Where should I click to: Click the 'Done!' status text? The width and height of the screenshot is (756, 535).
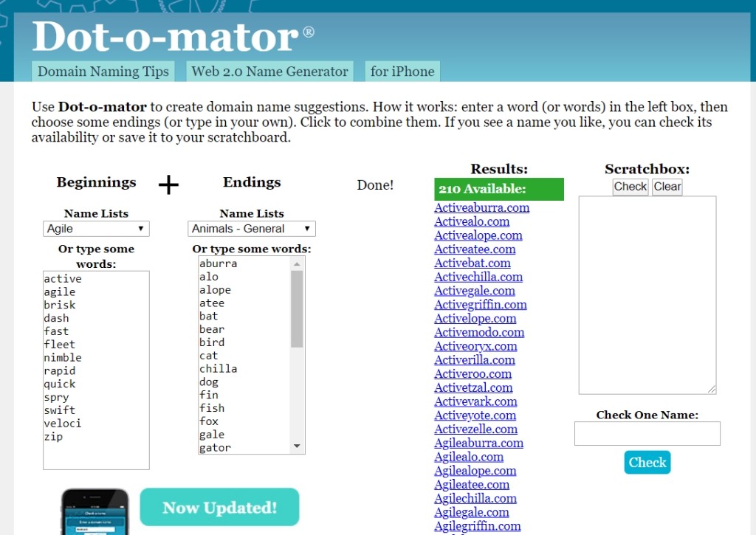[x=375, y=185]
